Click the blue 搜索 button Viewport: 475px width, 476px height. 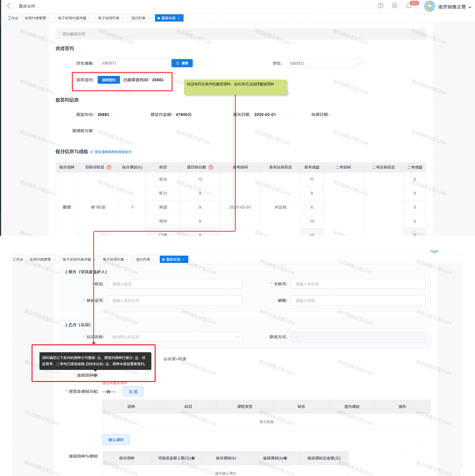pyautogui.click(x=182, y=63)
